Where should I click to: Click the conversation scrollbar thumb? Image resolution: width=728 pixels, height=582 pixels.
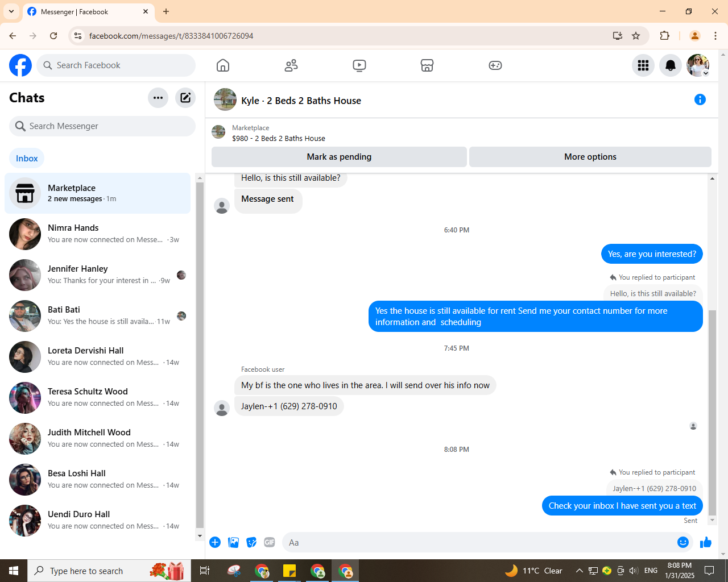[x=712, y=411]
